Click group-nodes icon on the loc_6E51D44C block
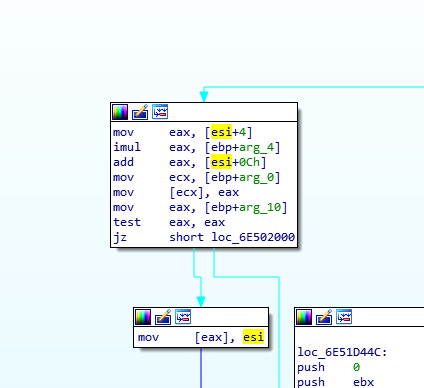This screenshot has width=424, height=388. 344,317
